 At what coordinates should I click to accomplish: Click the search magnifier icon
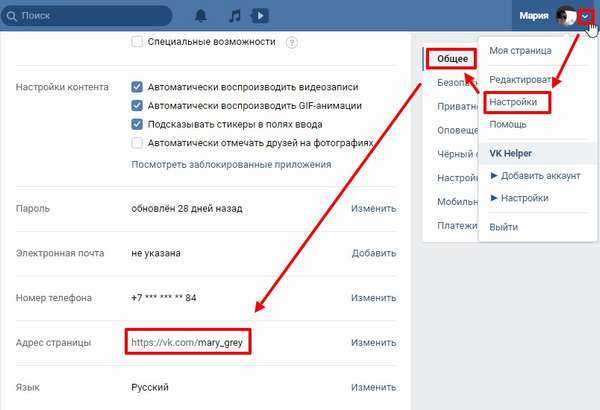[12, 16]
